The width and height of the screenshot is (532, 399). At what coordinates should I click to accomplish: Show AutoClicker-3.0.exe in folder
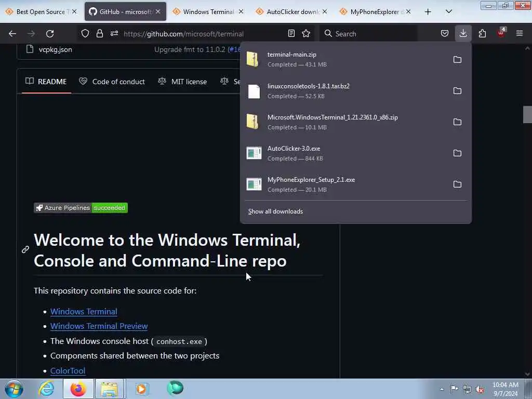457,153
